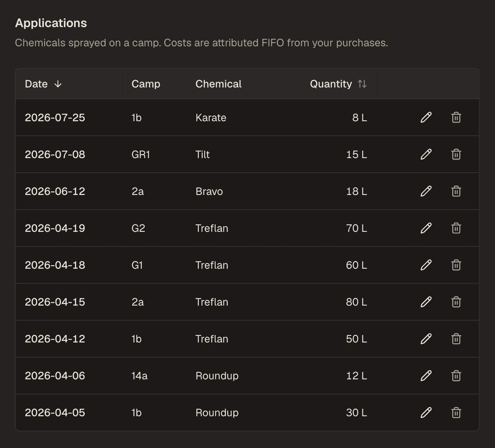The height and width of the screenshot is (448, 495).
Task: Click the Chemical column header
Action: tap(218, 84)
